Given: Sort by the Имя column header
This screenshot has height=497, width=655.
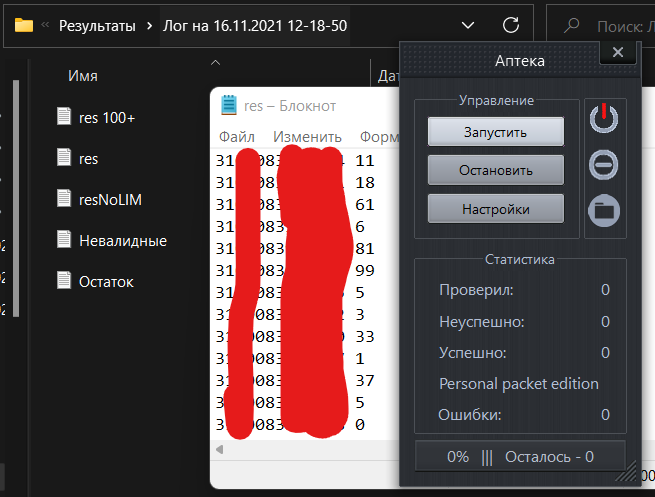Looking at the screenshot, I should click(83, 76).
